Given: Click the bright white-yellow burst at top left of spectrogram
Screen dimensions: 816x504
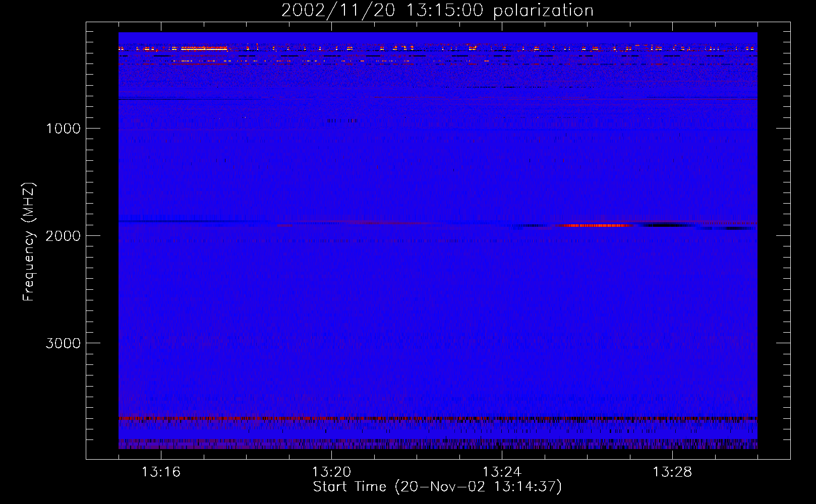Looking at the screenshot, I should pyautogui.click(x=204, y=49).
